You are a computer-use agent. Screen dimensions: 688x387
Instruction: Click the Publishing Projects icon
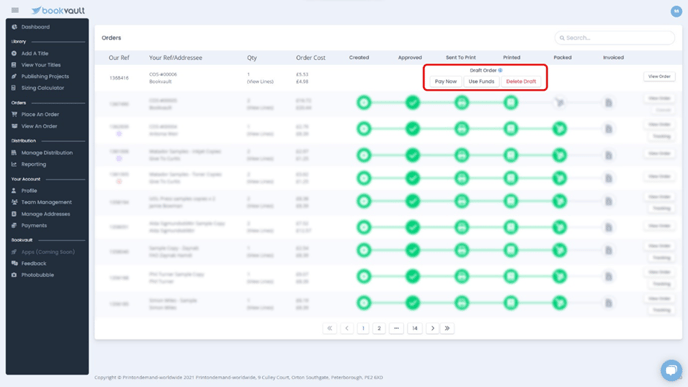coord(14,76)
